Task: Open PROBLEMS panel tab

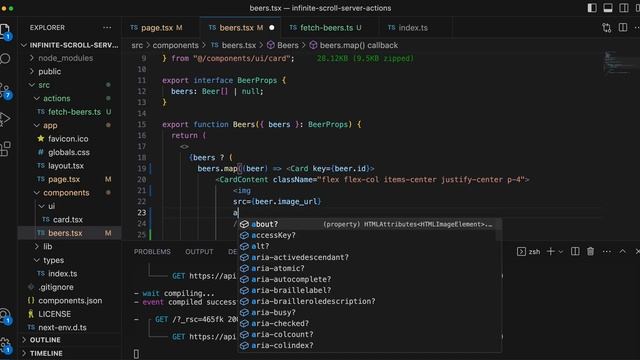Action: click(x=152, y=252)
